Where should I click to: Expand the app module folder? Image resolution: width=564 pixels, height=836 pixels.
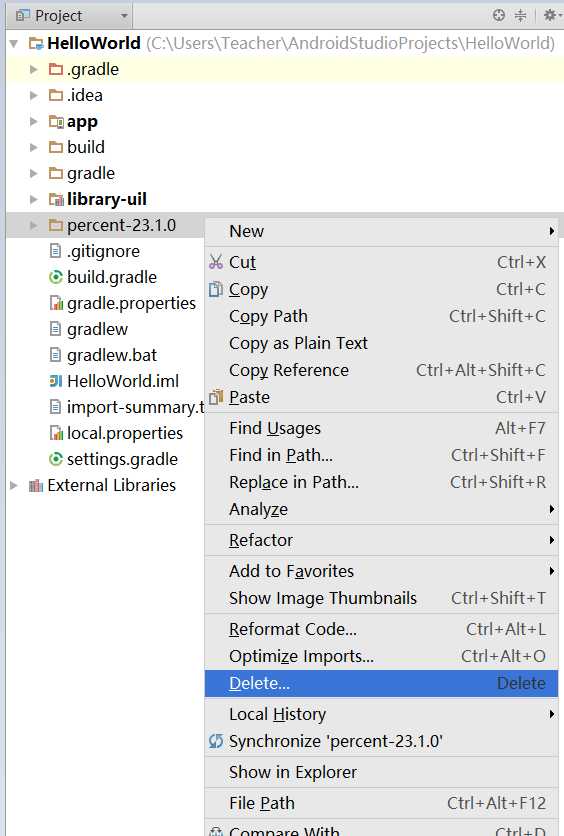(x=34, y=122)
